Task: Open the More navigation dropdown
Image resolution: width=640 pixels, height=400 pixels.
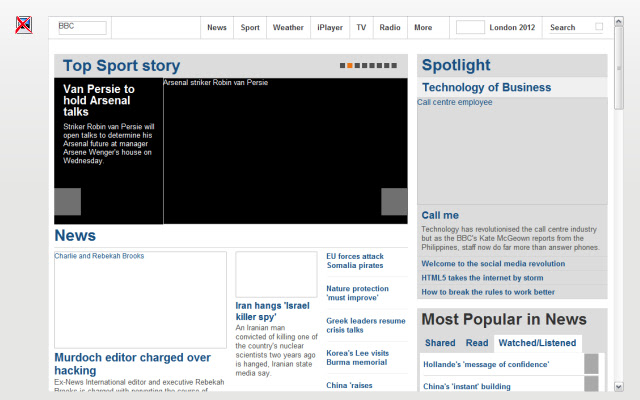Action: (x=423, y=28)
